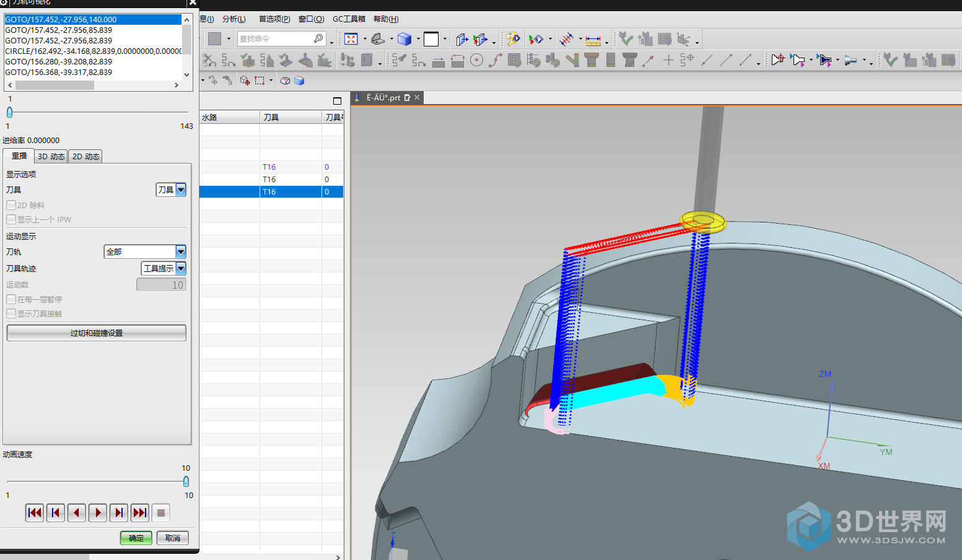Click the delete tool path icon
Image resolution: width=962 pixels, height=560 pixels.
pyautogui.click(x=209, y=60)
